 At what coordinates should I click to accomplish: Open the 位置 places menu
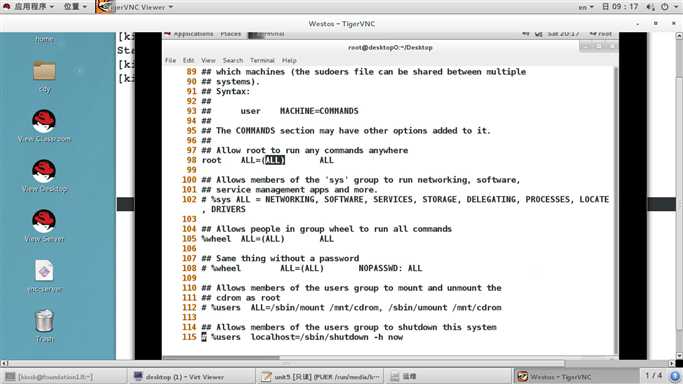pyautogui.click(x=75, y=7)
